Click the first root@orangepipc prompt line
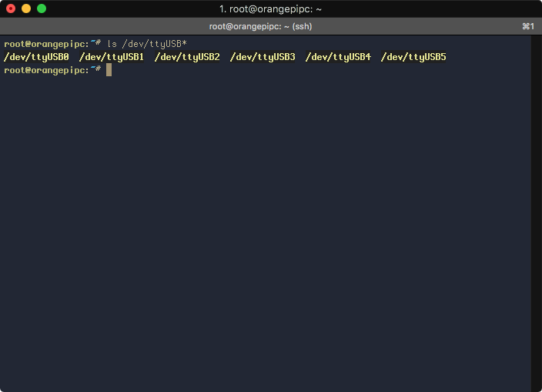The height and width of the screenshot is (392, 542). (x=52, y=44)
